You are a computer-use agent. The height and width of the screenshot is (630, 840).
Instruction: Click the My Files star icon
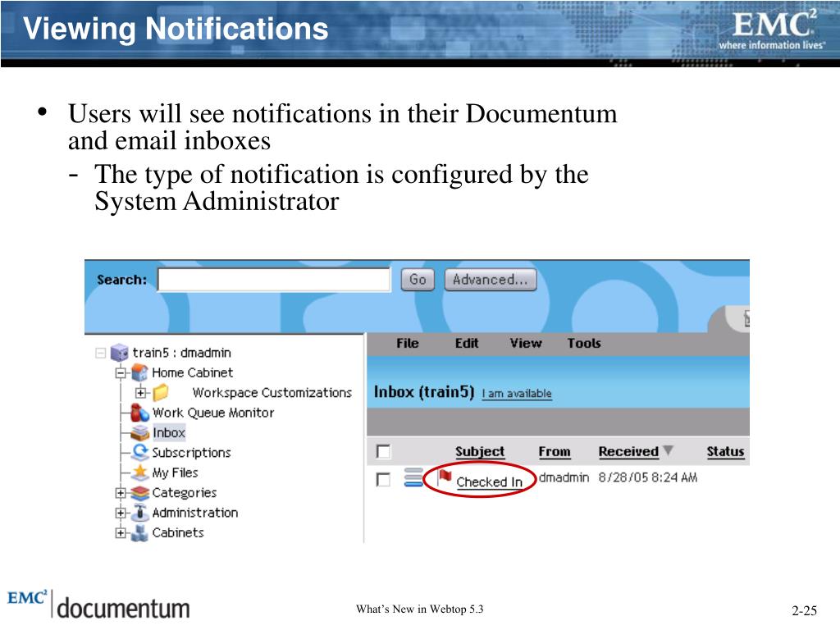point(139,472)
